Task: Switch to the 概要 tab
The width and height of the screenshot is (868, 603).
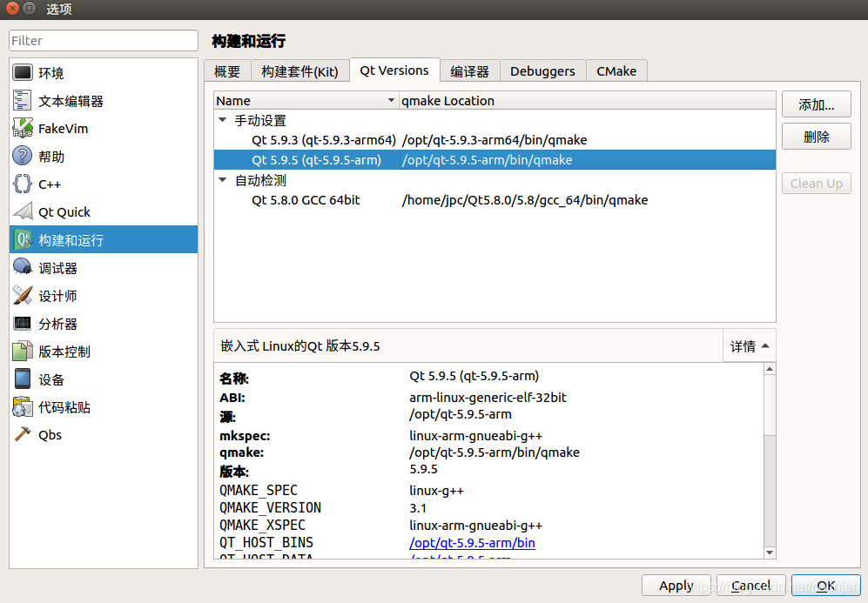Action: (x=227, y=71)
